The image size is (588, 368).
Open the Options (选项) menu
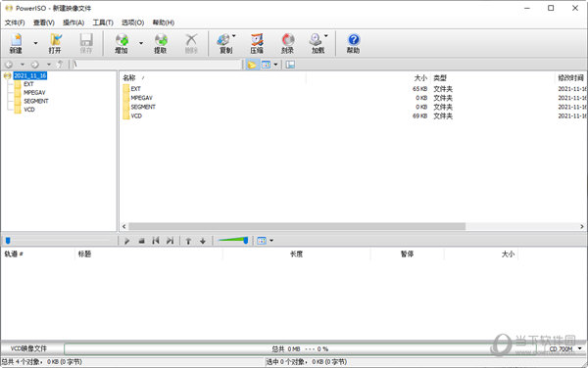[132, 23]
